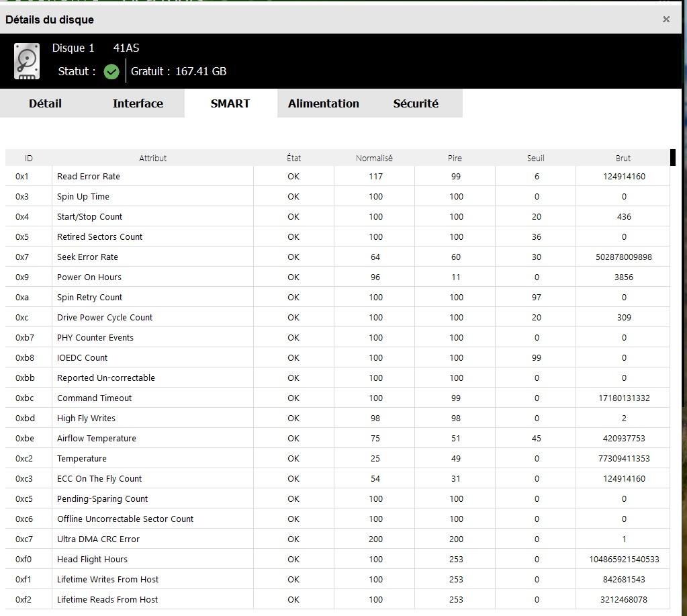Select the Lifetime Reads From Host row
Image resolution: width=687 pixels, height=616 pixels.
click(337, 599)
